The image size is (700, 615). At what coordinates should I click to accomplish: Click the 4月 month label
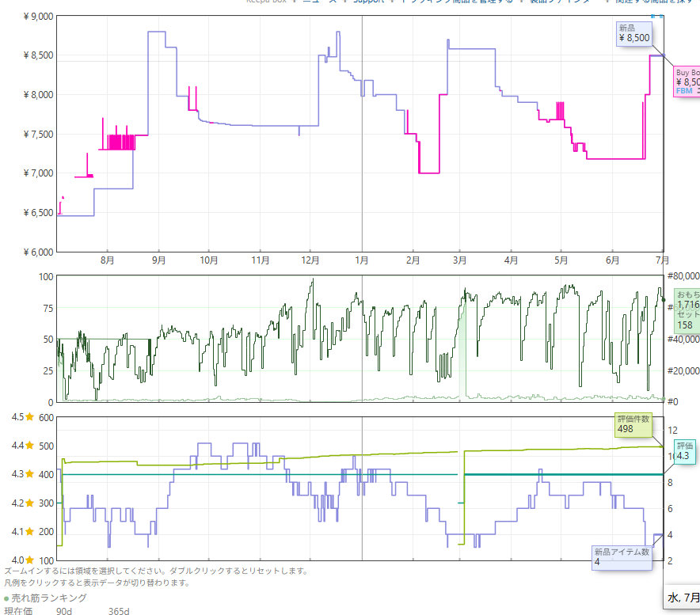pyautogui.click(x=511, y=260)
